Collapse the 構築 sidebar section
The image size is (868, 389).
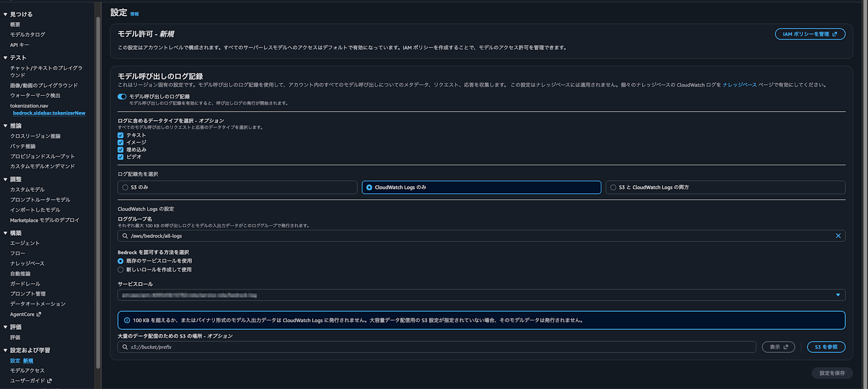tap(5, 233)
